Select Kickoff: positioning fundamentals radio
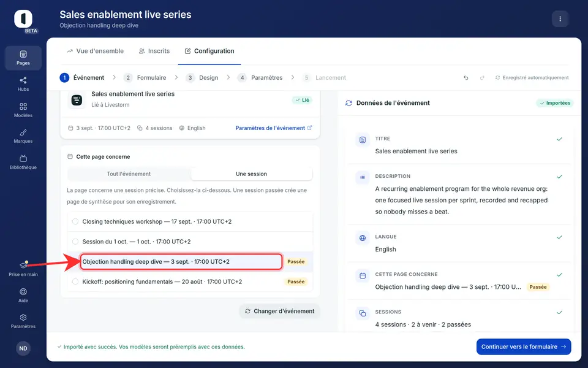 pos(75,282)
